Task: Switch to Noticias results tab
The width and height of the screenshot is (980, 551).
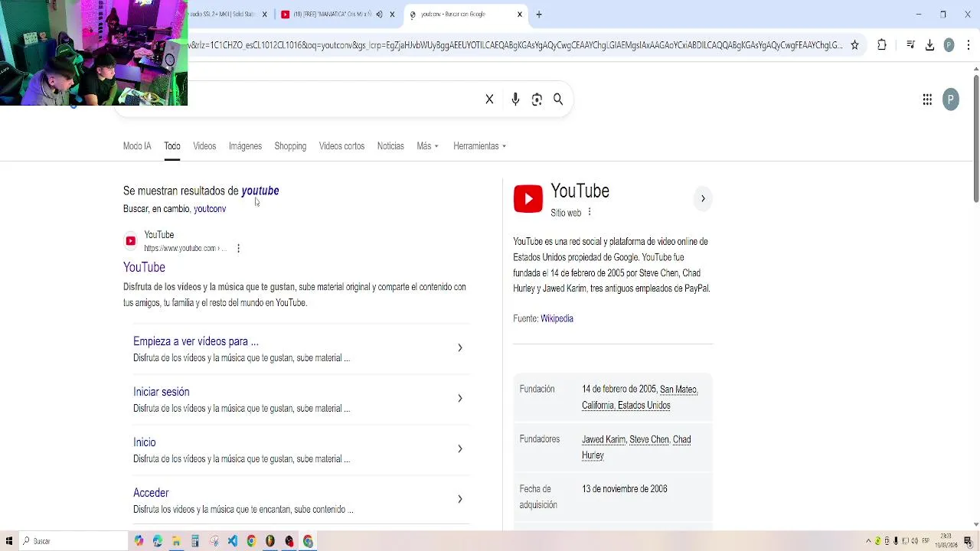Action: (390, 146)
